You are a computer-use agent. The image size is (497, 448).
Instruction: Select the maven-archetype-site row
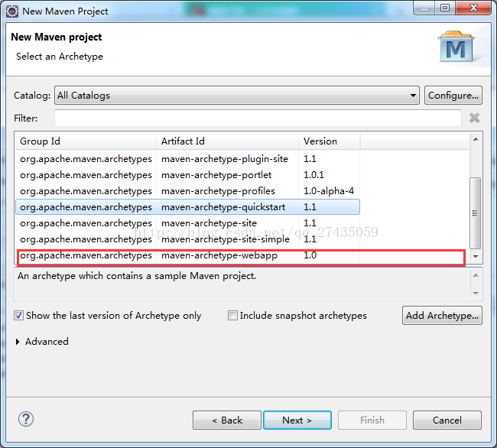pyautogui.click(x=187, y=223)
